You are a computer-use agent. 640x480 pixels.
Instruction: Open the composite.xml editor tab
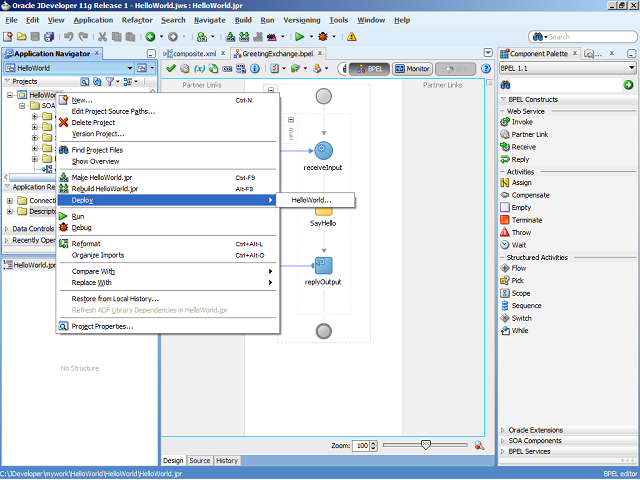[x=194, y=53]
